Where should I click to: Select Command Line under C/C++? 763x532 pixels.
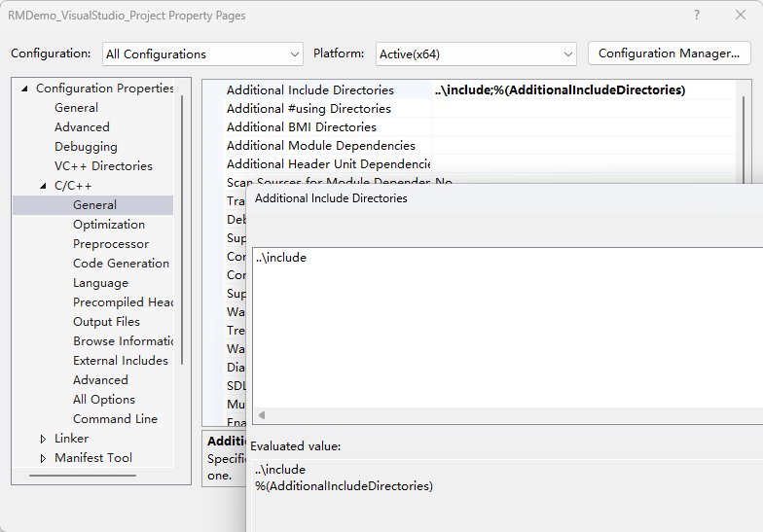coord(115,419)
